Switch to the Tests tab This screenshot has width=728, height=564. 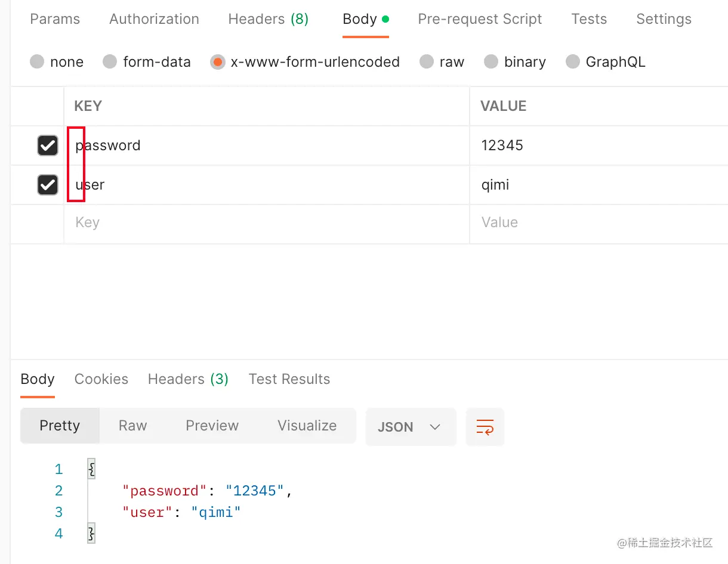pos(589,19)
